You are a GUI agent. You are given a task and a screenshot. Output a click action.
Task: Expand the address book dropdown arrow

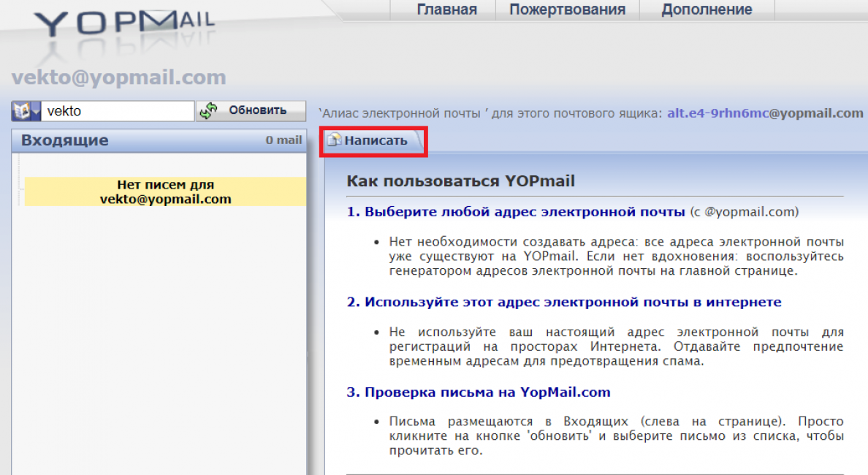point(35,111)
